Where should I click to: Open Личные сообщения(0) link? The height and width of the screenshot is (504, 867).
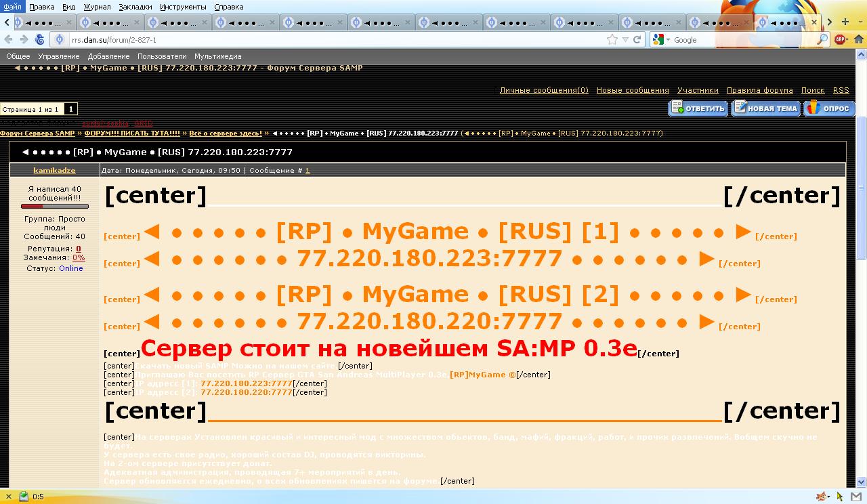[544, 91]
